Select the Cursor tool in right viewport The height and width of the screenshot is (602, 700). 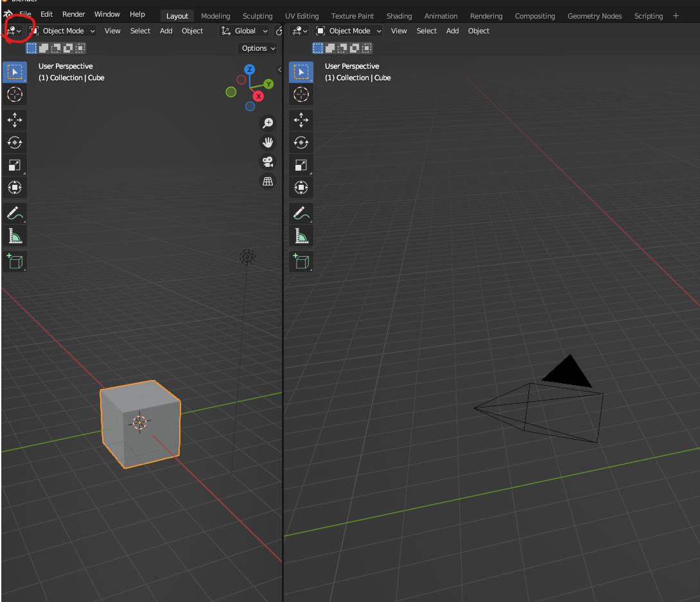(301, 94)
